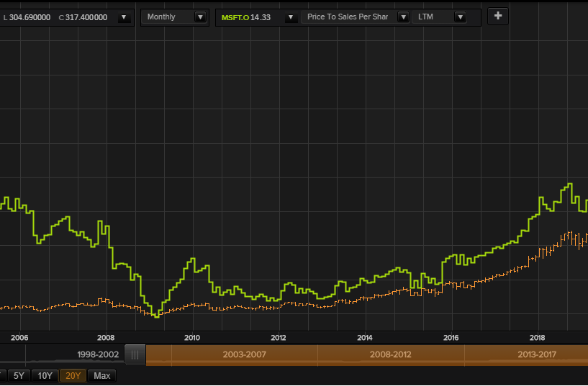The width and height of the screenshot is (588, 386).
Task: Select the 5Y range button
Action: tap(19, 375)
